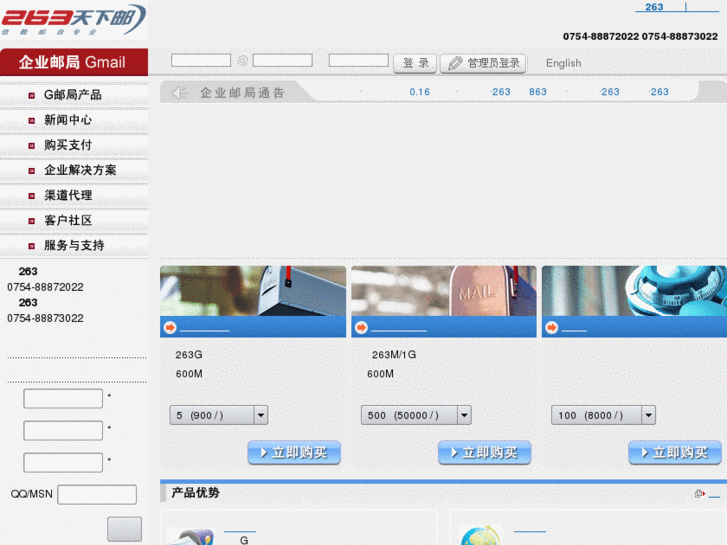The image size is (727, 545).
Task: Click the 企业邮局 Gmail red banner
Action: click(x=74, y=62)
